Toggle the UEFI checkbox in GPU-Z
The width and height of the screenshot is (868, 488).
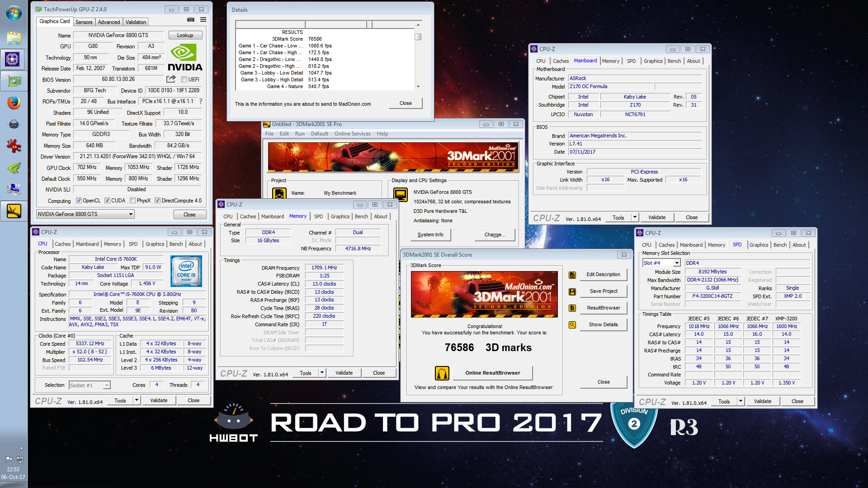184,80
